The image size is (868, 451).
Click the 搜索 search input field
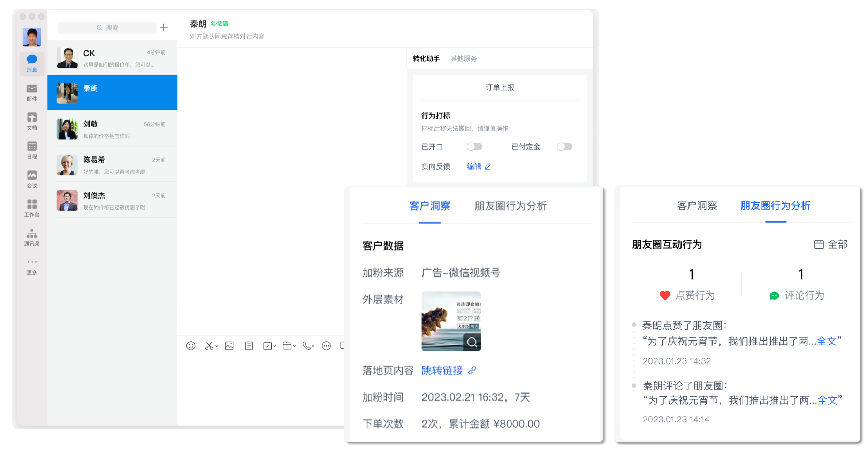point(107,28)
